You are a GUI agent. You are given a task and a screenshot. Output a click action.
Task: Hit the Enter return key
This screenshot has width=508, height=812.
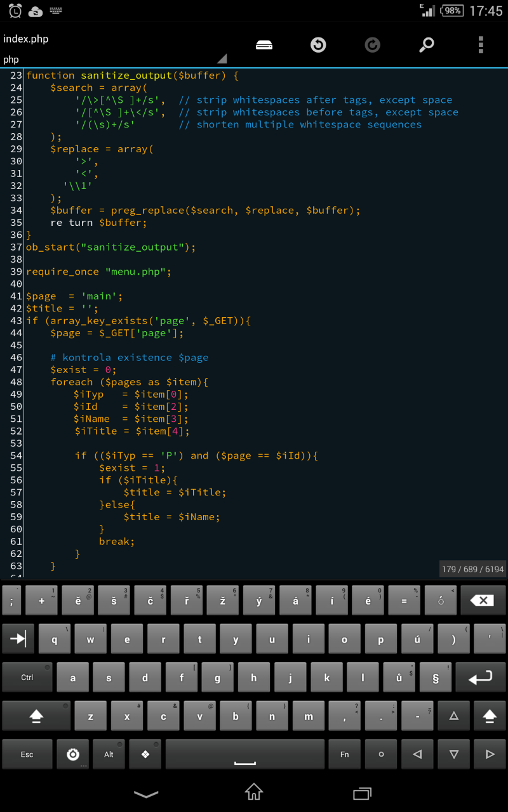(480, 678)
